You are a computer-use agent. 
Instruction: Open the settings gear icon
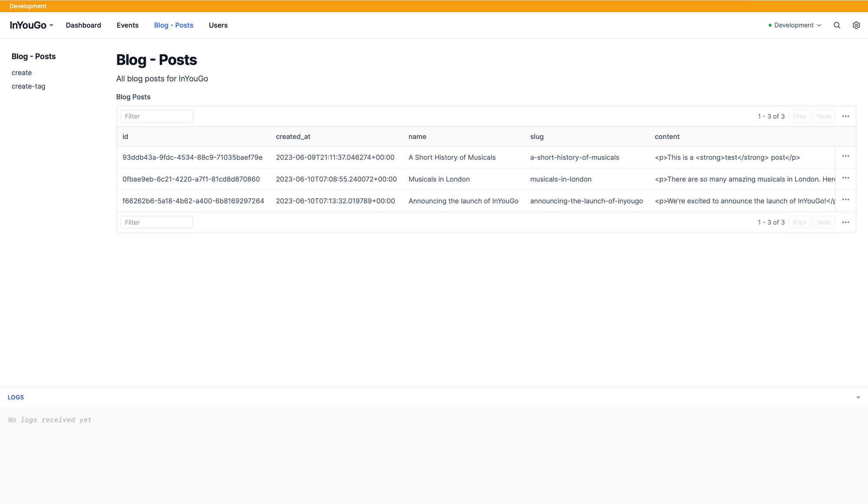pyautogui.click(x=856, y=25)
